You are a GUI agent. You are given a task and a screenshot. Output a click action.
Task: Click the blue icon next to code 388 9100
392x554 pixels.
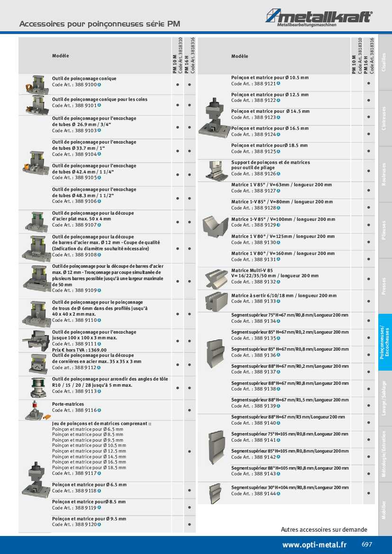click(99, 84)
